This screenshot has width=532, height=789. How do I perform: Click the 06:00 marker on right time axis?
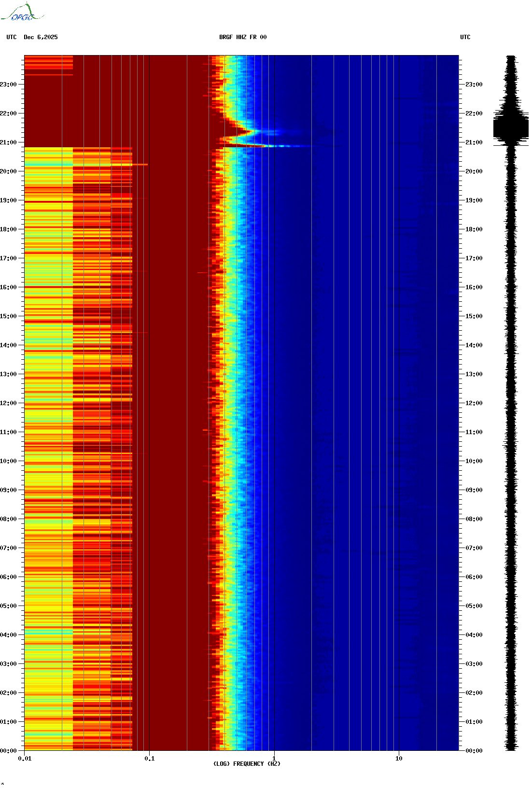coord(474,577)
